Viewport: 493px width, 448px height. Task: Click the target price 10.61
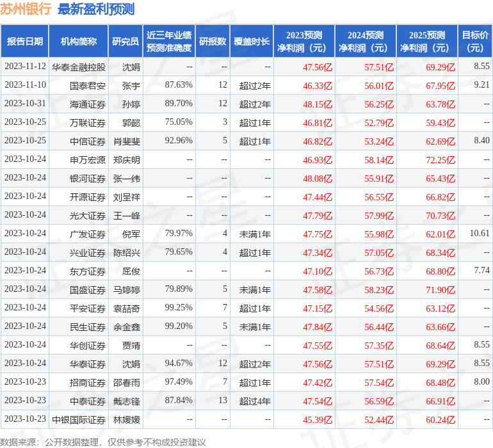tap(480, 233)
